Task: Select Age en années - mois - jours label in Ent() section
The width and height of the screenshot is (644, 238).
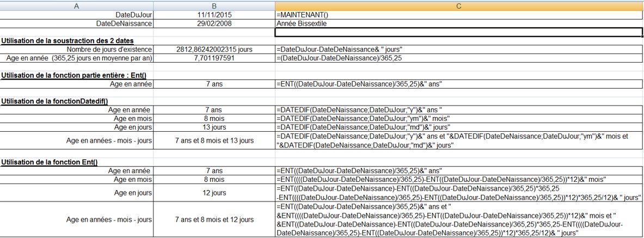Action: (76, 219)
